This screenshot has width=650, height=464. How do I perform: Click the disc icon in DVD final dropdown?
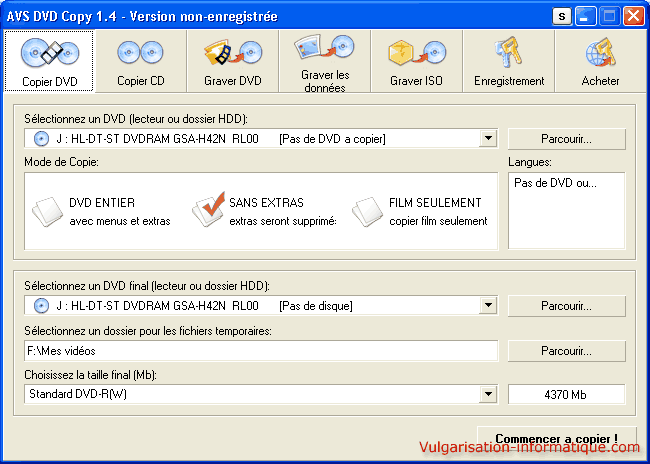(x=41, y=306)
